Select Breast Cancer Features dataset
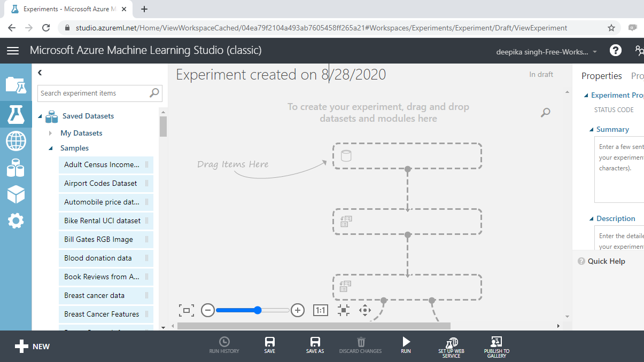 click(106, 314)
